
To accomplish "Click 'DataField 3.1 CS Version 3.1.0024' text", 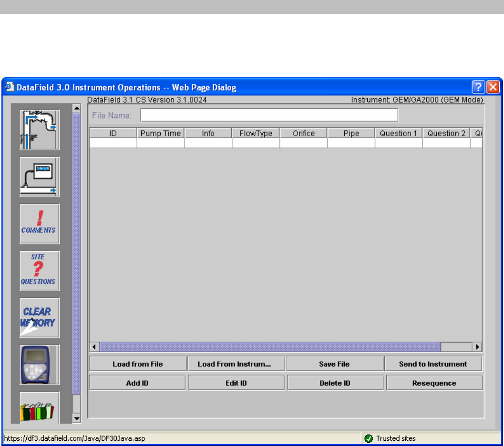I will pyautogui.click(x=147, y=100).
